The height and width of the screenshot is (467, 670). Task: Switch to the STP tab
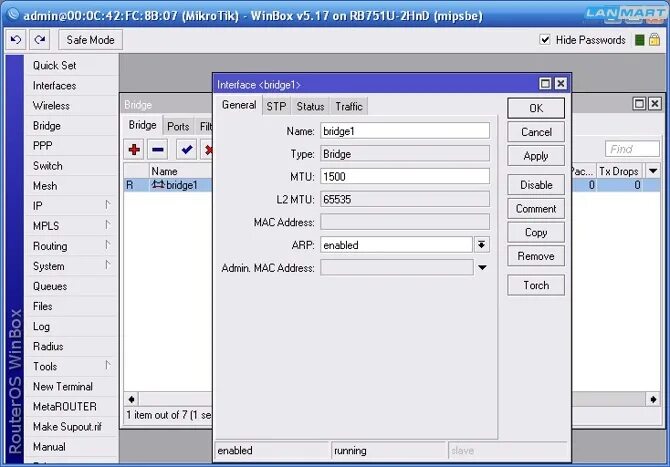coord(276,106)
